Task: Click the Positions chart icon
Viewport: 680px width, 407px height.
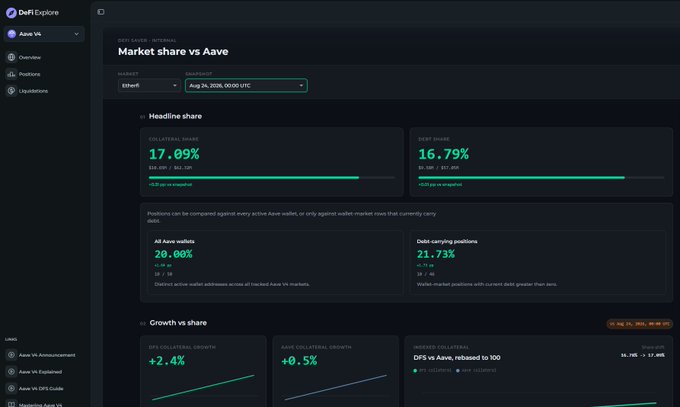Action: point(11,74)
